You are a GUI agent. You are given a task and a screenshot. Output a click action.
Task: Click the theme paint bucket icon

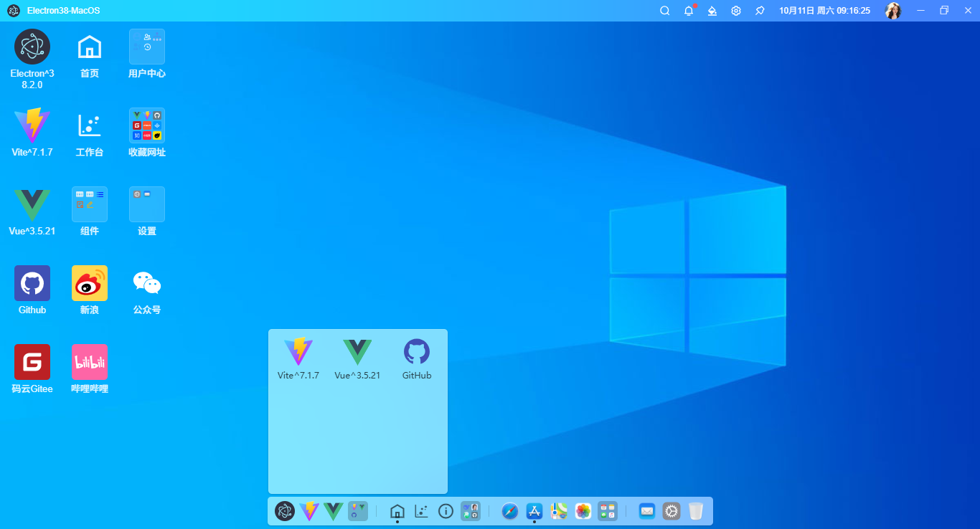click(712, 11)
